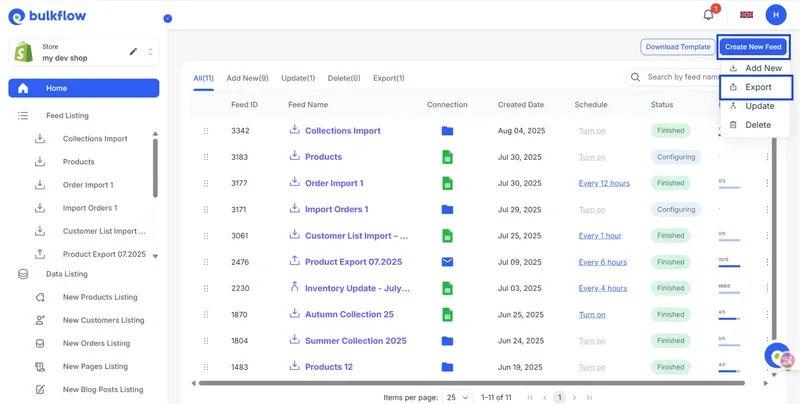Click the Sheets icon for Autumn Collection 25
800x404 pixels.
pos(447,314)
